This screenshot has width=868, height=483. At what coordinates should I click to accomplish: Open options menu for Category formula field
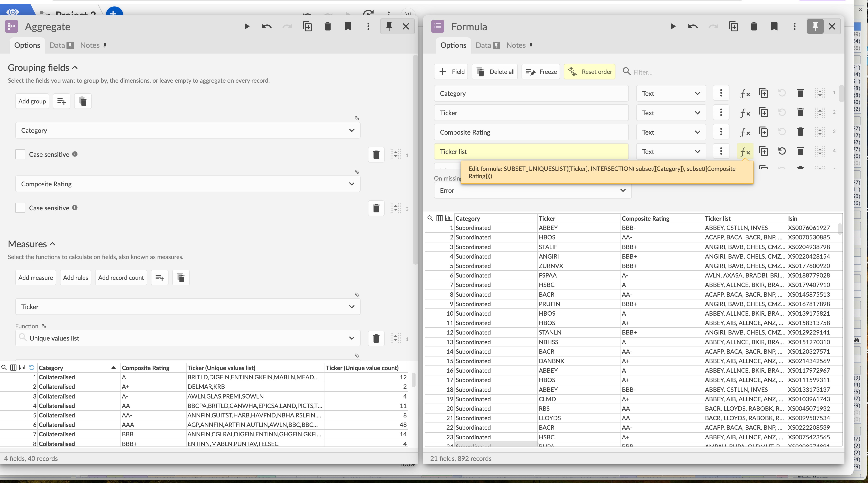(721, 93)
